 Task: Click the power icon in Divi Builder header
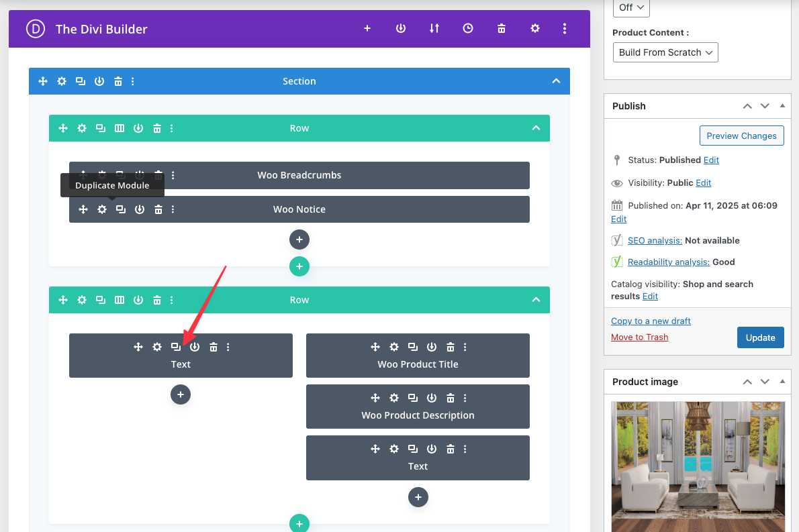401,28
